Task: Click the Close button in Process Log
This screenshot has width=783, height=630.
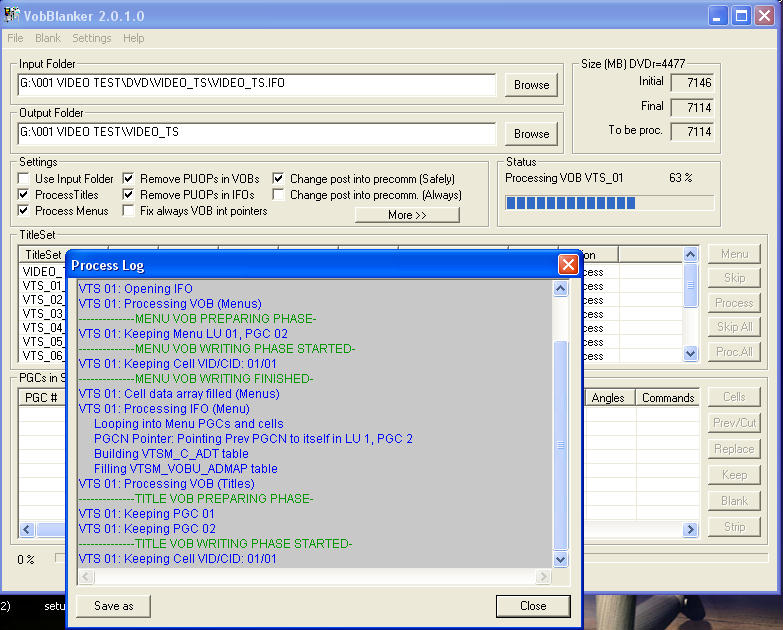Action: click(x=533, y=606)
